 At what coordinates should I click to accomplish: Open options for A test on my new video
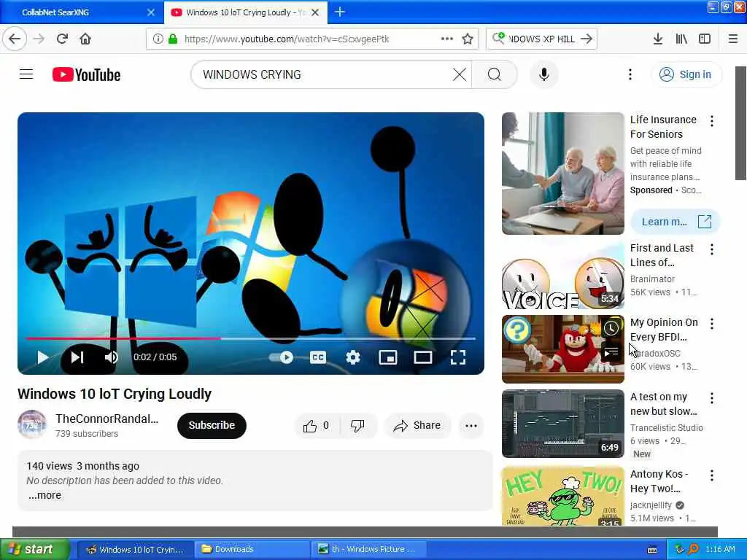[712, 398]
